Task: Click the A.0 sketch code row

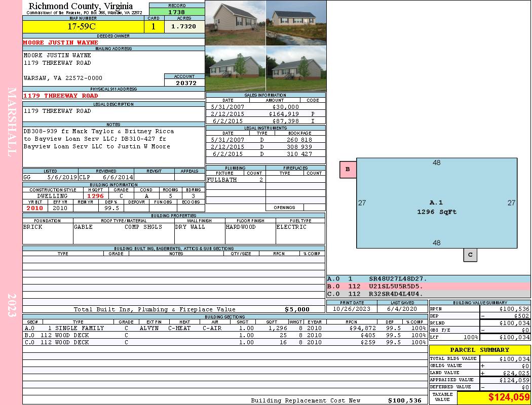Action: [x=428, y=278]
